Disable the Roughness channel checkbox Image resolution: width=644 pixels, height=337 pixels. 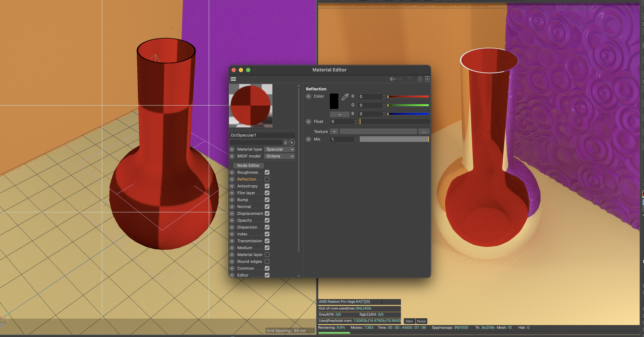(x=267, y=172)
